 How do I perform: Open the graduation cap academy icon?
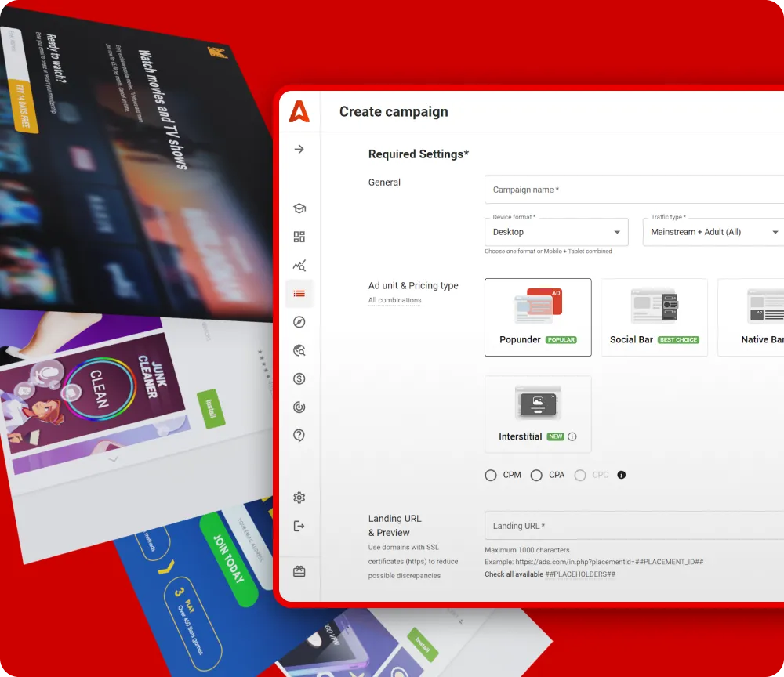[x=299, y=208]
